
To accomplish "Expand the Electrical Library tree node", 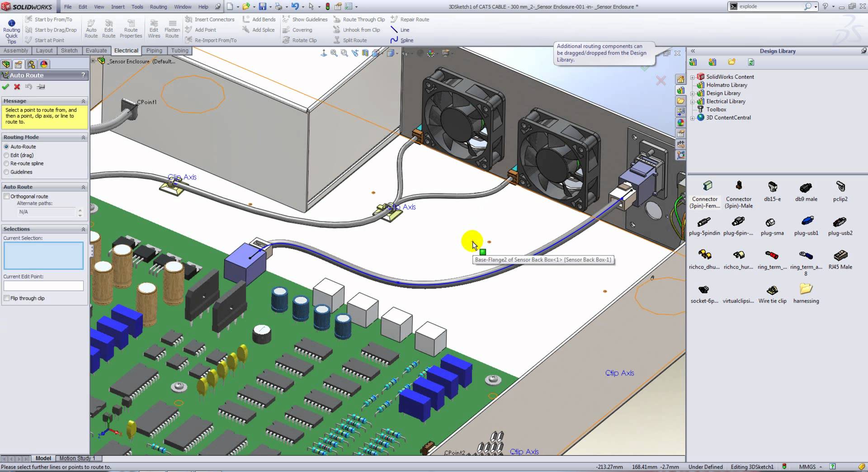I will point(692,102).
